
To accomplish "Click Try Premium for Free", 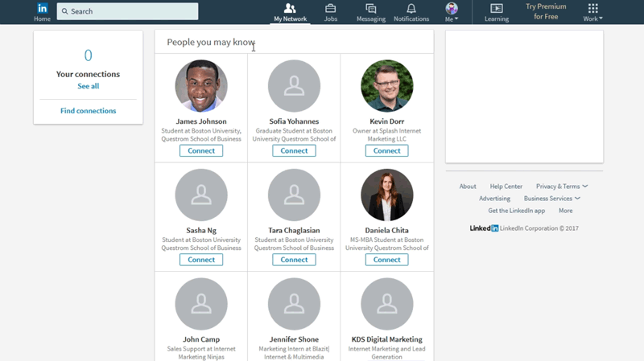I will (546, 11).
